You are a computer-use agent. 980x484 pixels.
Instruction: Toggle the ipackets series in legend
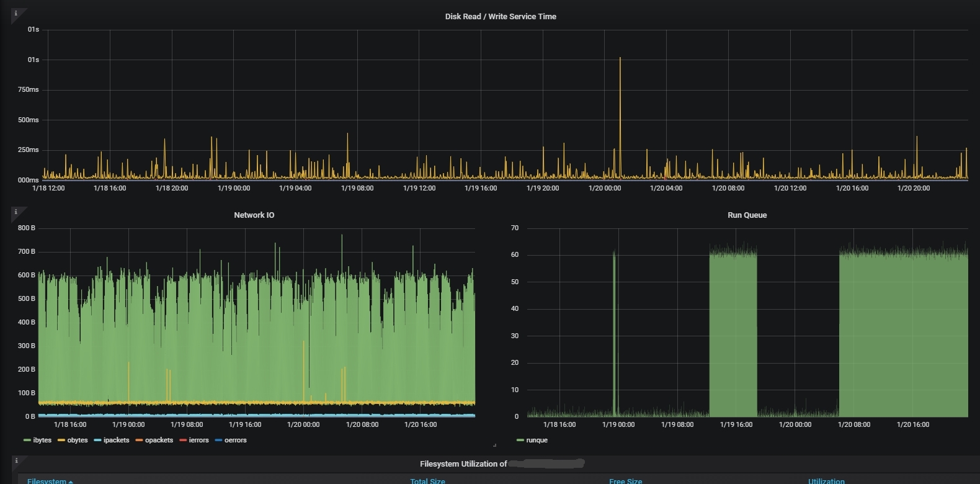[x=116, y=440]
